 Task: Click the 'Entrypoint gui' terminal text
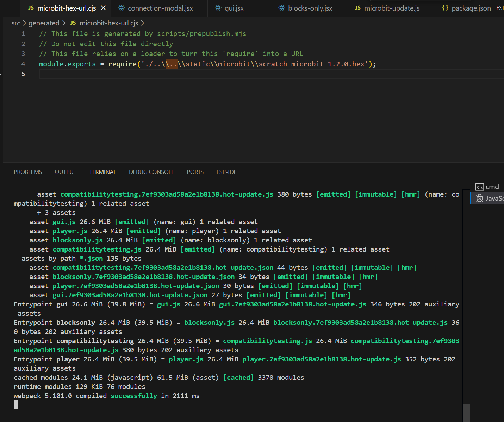point(41,304)
